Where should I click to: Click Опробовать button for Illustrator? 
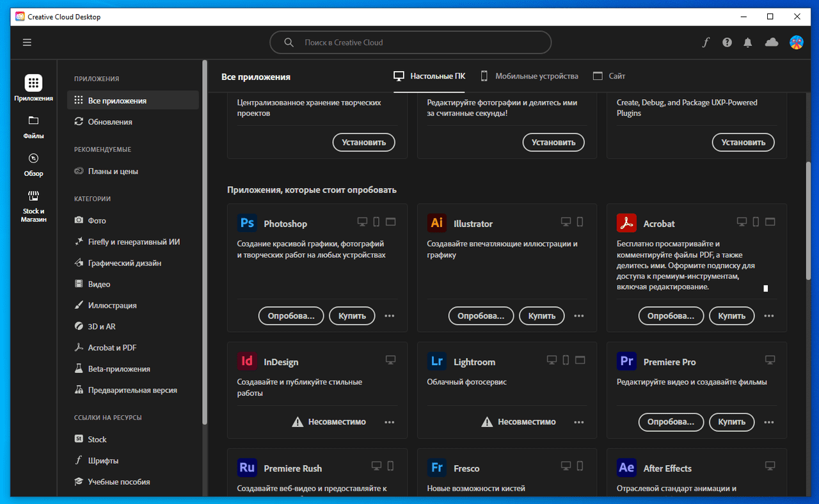point(481,316)
